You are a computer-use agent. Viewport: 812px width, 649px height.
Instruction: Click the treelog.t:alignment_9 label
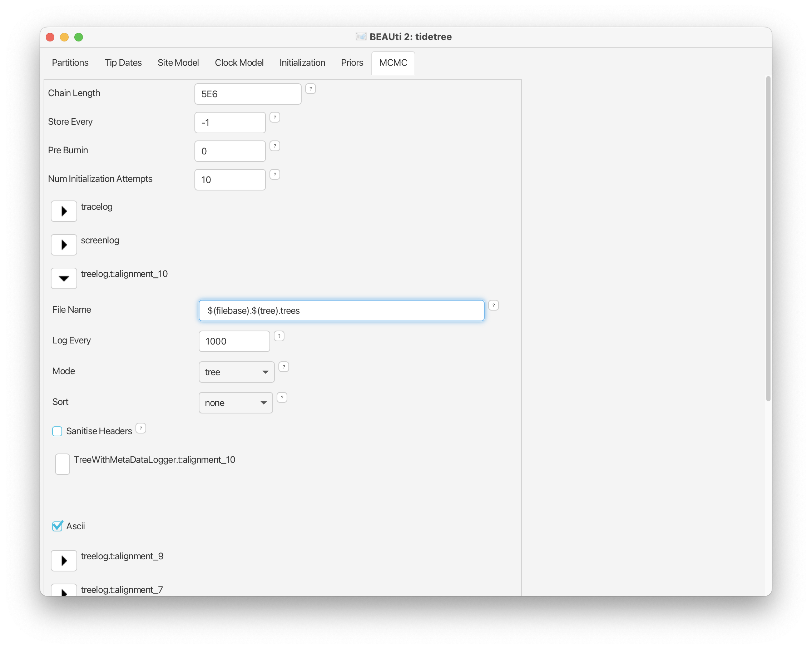(x=122, y=556)
